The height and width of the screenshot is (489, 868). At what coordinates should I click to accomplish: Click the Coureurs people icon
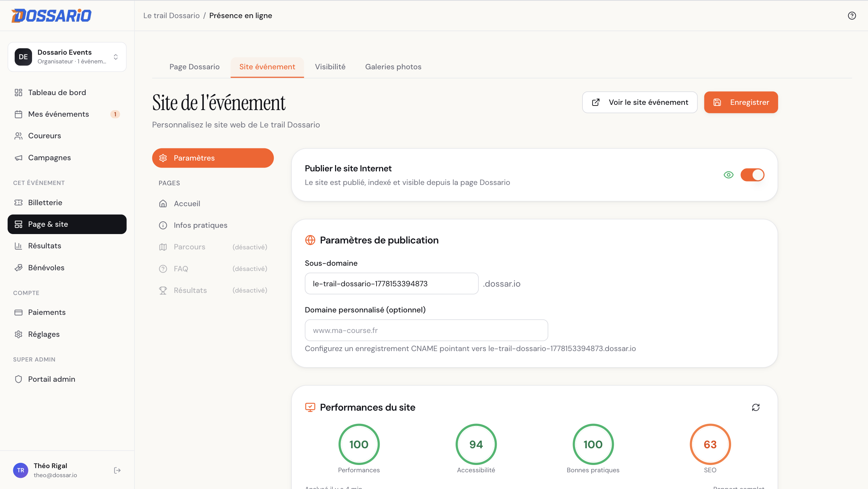tap(18, 136)
